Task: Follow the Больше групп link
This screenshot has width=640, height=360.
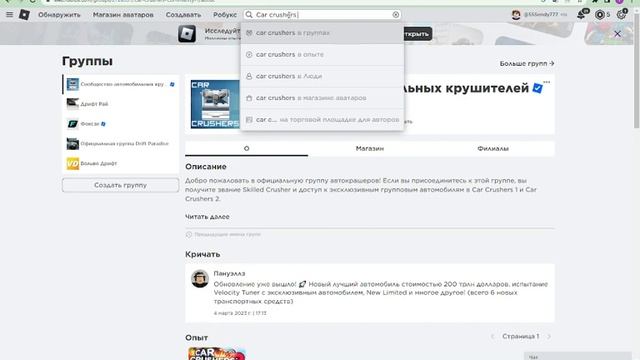Action: point(527,64)
